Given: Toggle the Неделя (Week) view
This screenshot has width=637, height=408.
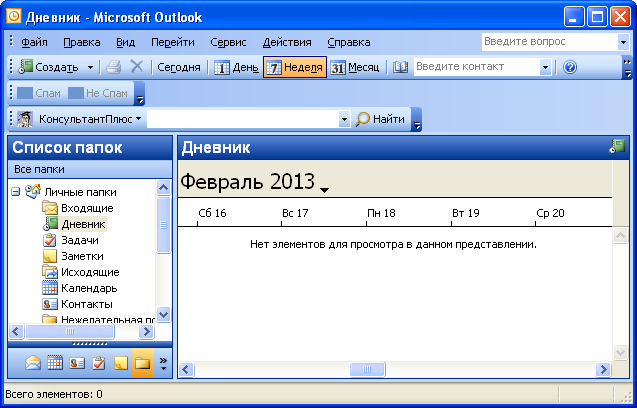Looking at the screenshot, I should 295,67.
